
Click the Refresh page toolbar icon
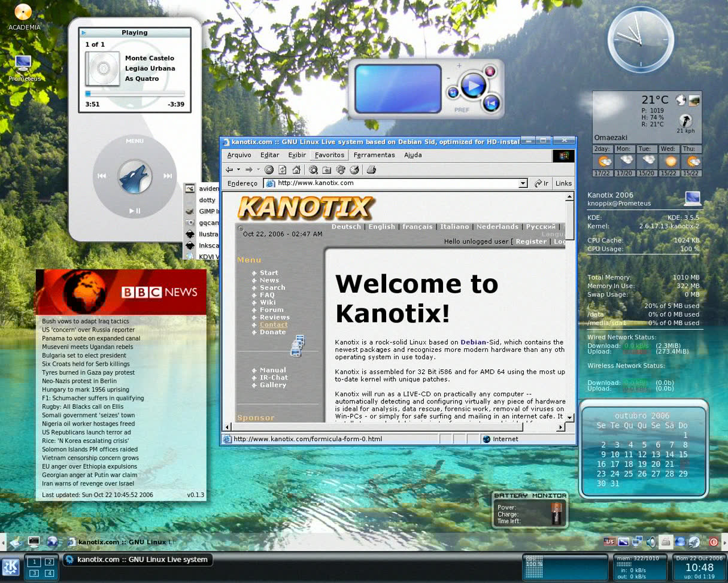283,170
